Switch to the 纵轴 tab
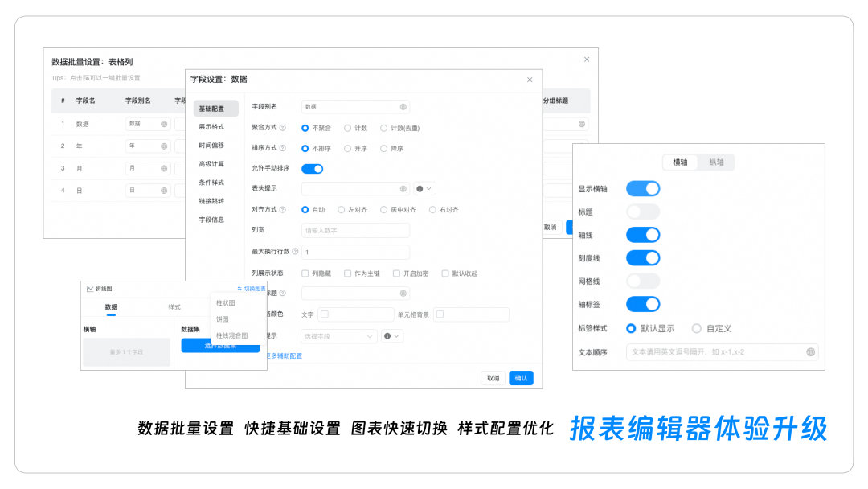The height and width of the screenshot is (489, 868). (x=716, y=162)
